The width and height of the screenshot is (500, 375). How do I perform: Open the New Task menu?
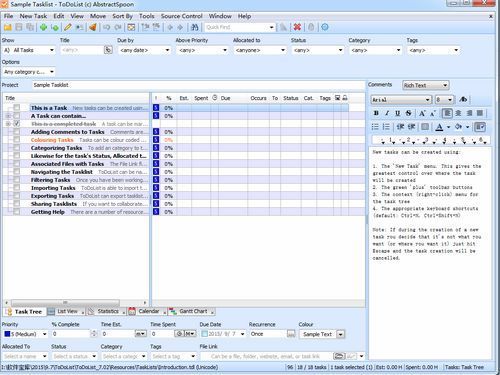tap(33, 16)
